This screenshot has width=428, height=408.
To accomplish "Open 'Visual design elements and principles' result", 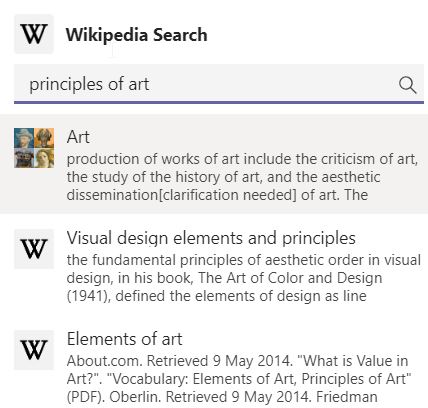I will [211, 238].
